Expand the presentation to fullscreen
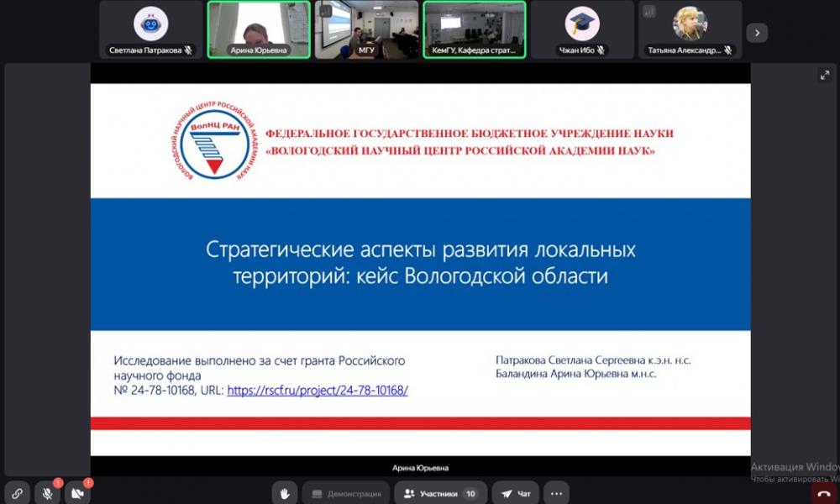 pos(824,76)
